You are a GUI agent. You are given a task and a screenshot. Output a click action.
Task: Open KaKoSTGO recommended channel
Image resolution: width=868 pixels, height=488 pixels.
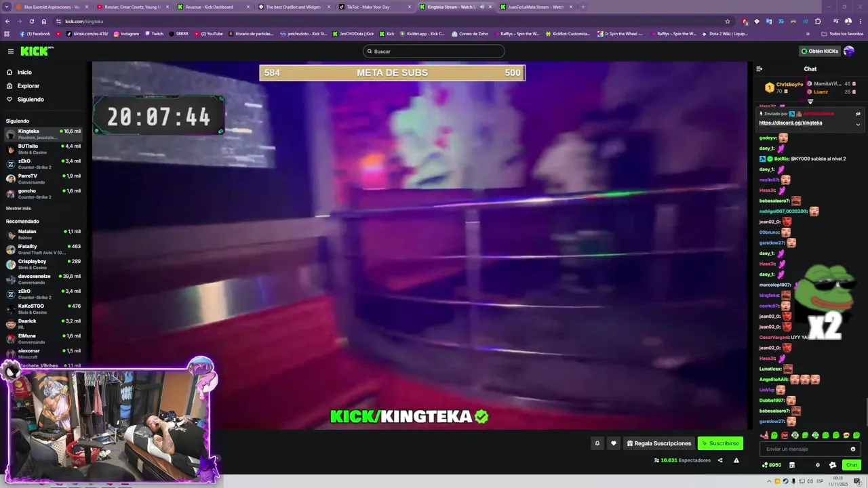click(x=43, y=308)
